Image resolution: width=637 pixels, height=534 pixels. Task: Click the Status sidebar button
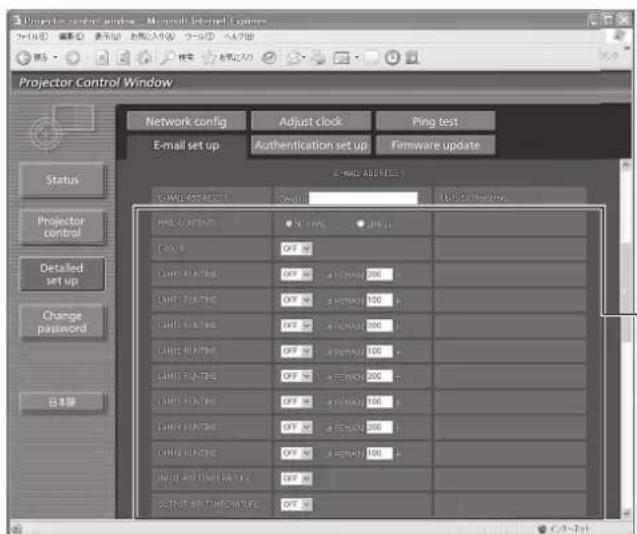tap(62, 180)
